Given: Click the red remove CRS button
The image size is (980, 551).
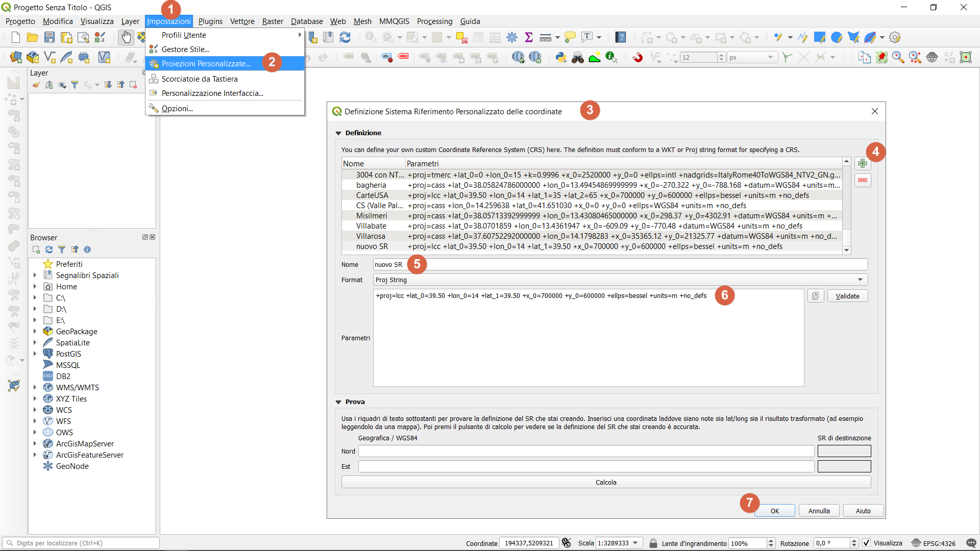Looking at the screenshot, I should pos(863,180).
